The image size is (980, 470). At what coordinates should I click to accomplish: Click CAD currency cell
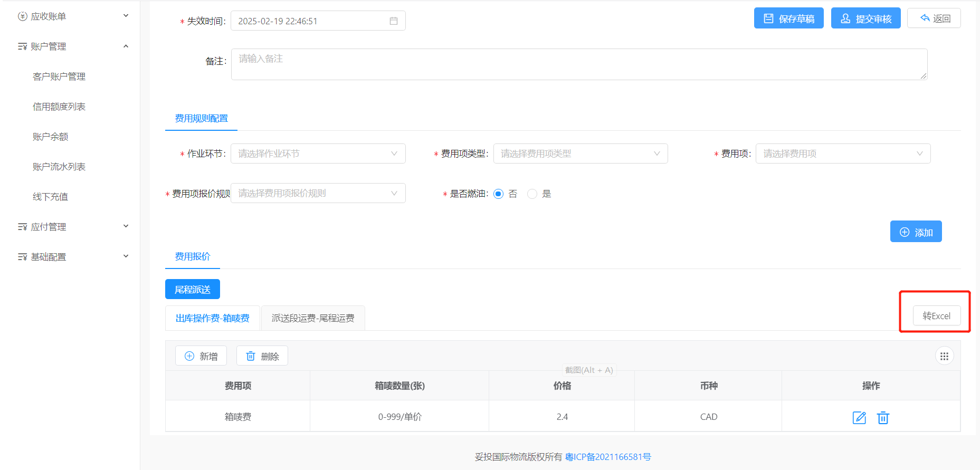point(708,417)
